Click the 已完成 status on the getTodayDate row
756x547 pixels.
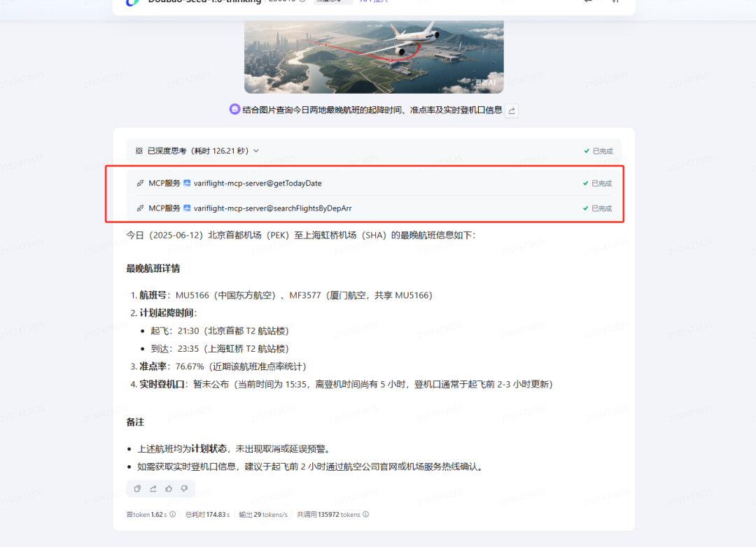click(597, 183)
